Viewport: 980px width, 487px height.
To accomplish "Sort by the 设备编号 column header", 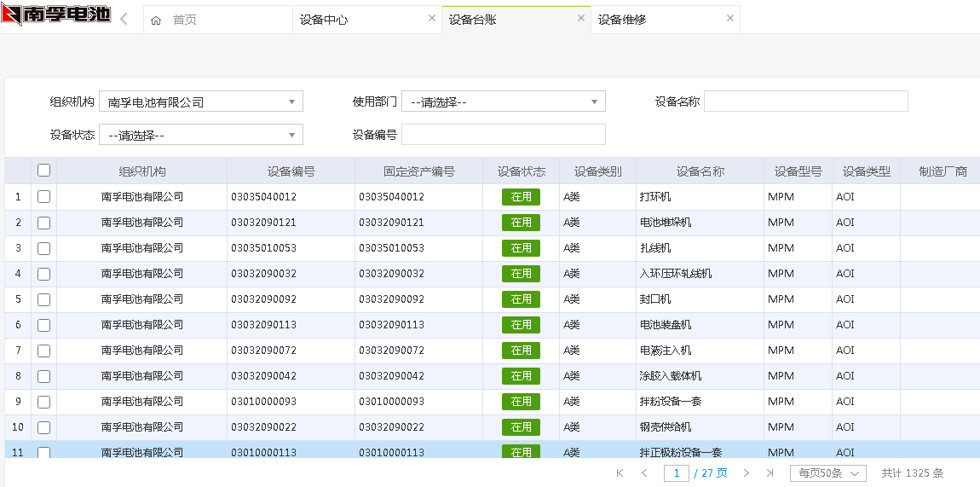I will tap(291, 171).
